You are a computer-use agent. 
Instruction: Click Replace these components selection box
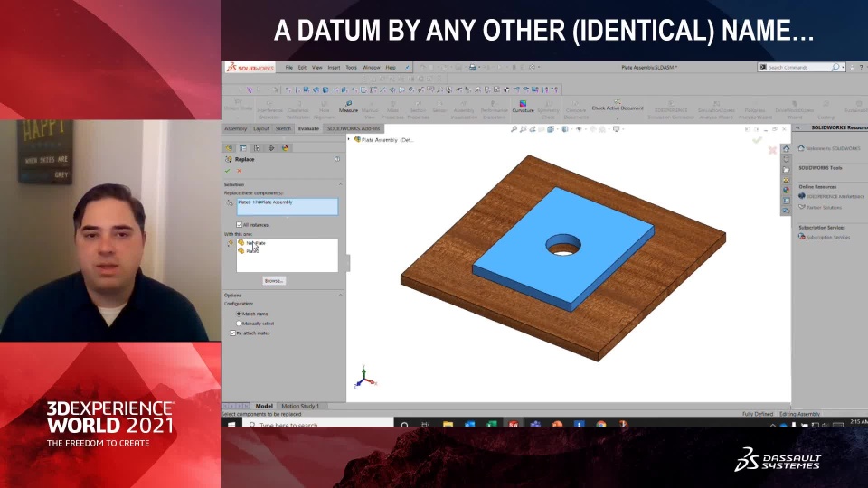pos(288,206)
